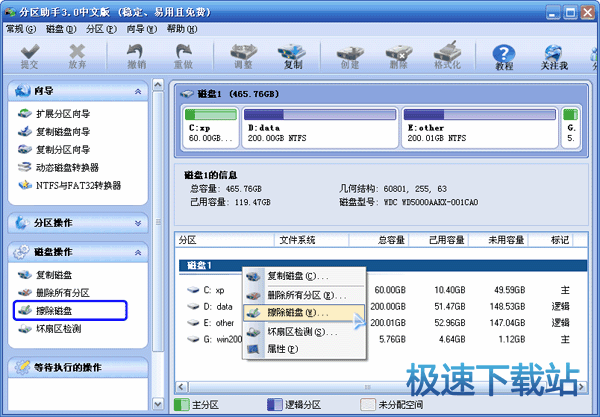Click the 删除 (Delete) toolbar icon
Image resolution: width=600 pixels, height=417 pixels.
click(399, 56)
